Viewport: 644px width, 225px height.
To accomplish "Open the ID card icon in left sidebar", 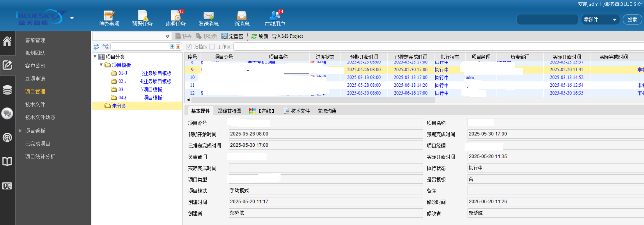I will click(7, 186).
